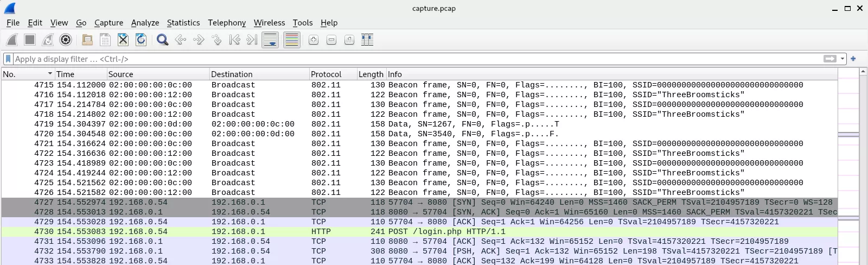868x265 pixels.
Task: Select packet 4720 Data SN=3540 row
Action: click(419, 134)
